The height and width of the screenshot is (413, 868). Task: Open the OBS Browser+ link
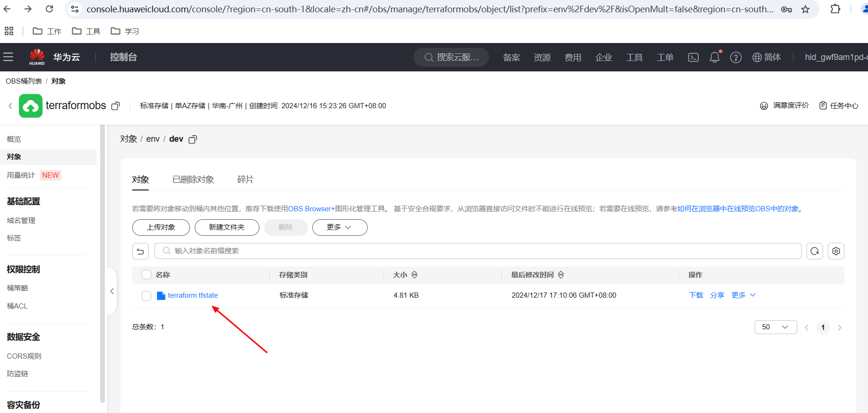click(x=311, y=208)
